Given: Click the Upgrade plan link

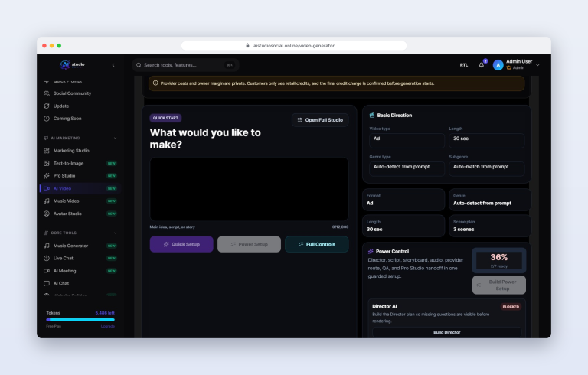Looking at the screenshot, I should tap(108, 327).
